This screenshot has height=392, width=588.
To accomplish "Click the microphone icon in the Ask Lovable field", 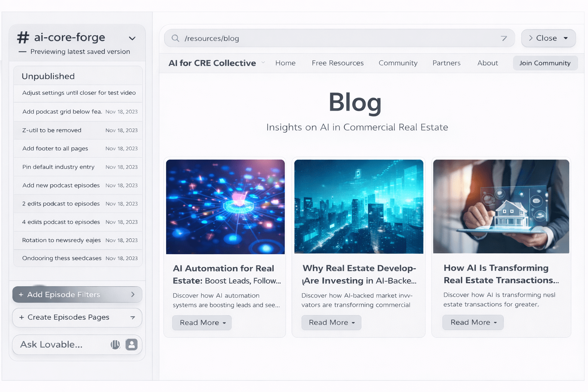I will (115, 345).
